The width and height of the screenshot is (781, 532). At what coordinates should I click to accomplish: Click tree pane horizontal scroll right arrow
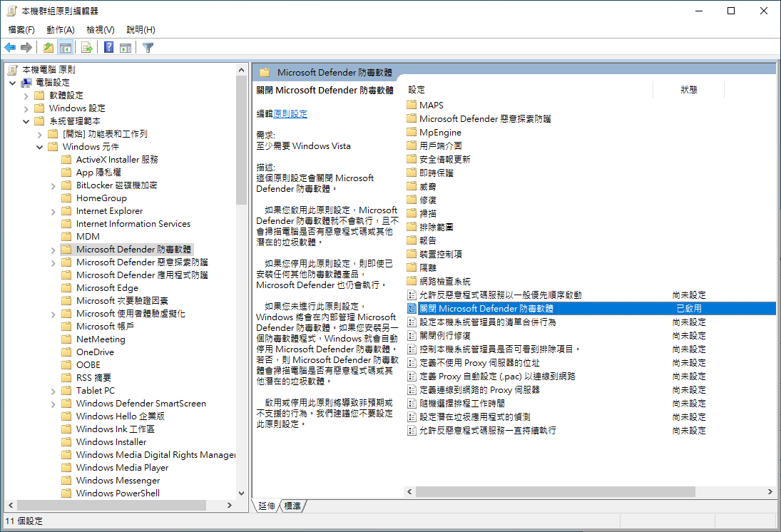[229, 505]
